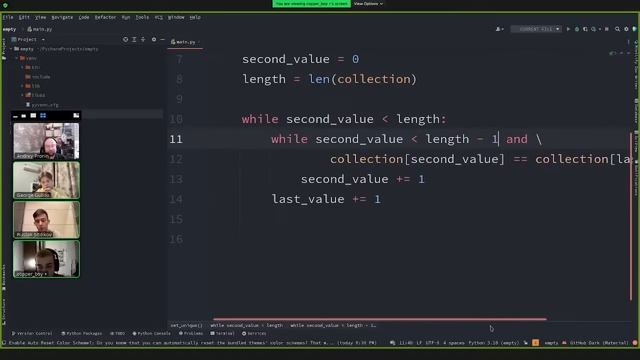Click the screen sharing green banner

tap(311, 4)
